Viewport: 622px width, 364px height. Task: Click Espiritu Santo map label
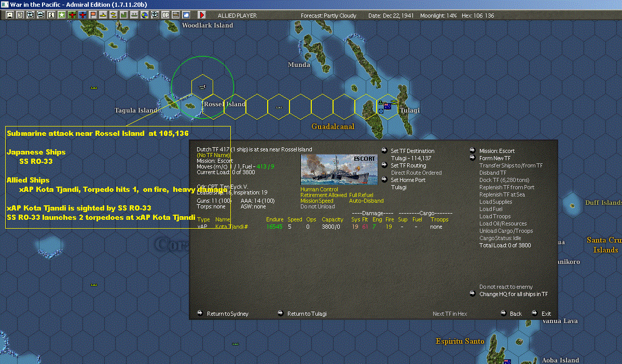460,341
